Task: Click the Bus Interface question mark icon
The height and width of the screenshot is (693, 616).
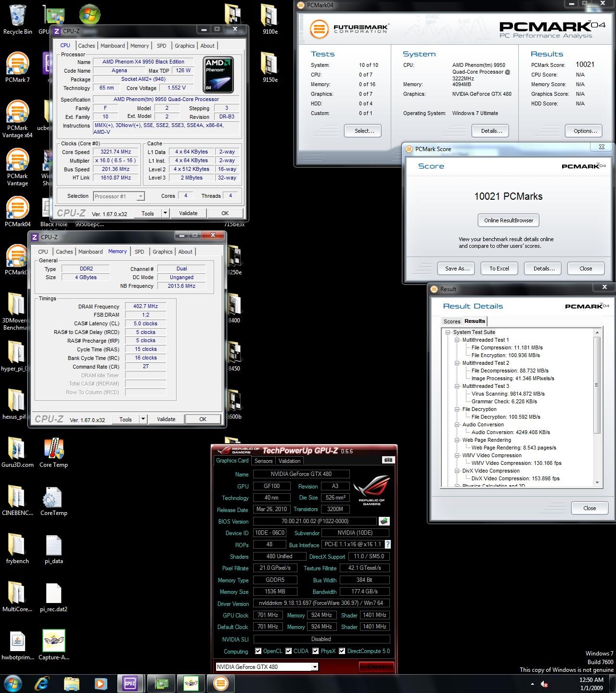Action: coord(388,544)
